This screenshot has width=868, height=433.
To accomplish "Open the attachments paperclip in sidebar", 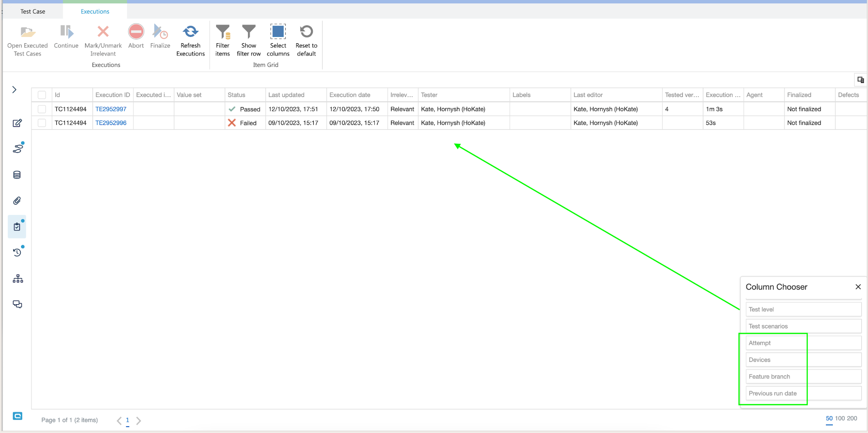I will pyautogui.click(x=17, y=201).
